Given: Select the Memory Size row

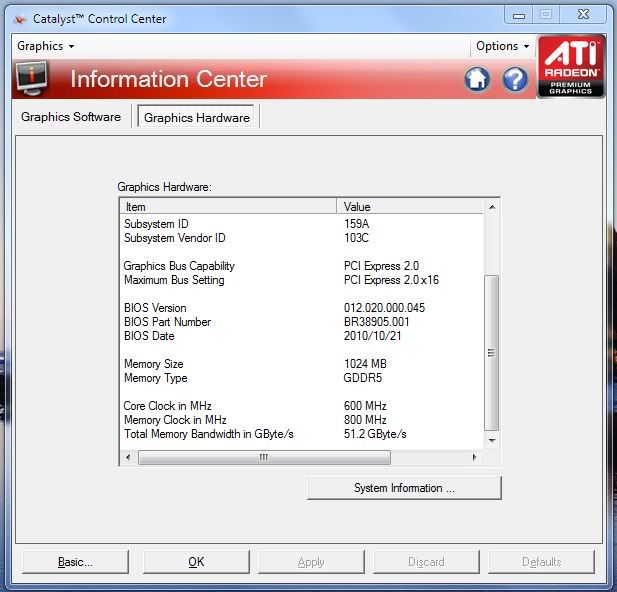Looking at the screenshot, I should (x=301, y=364).
